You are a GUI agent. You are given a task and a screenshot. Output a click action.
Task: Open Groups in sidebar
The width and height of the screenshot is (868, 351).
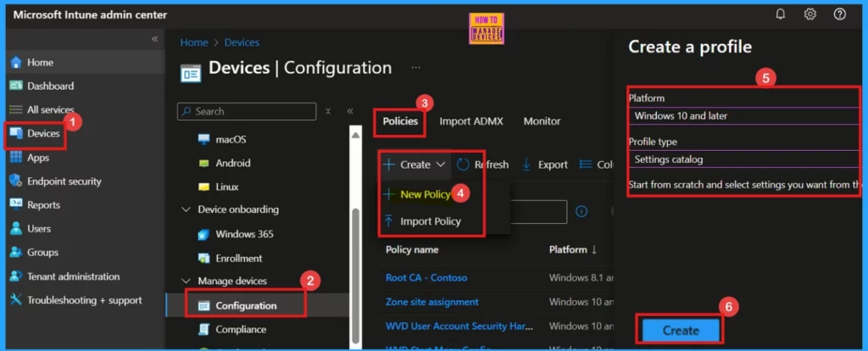42,253
